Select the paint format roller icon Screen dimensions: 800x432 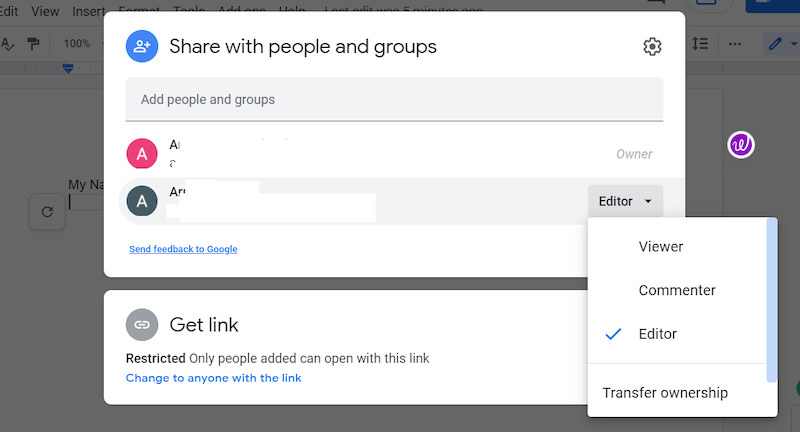click(34, 44)
